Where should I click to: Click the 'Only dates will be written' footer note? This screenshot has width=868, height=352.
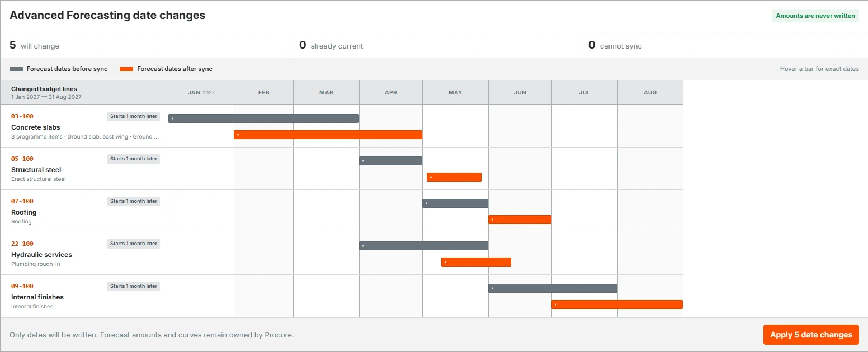(x=152, y=335)
